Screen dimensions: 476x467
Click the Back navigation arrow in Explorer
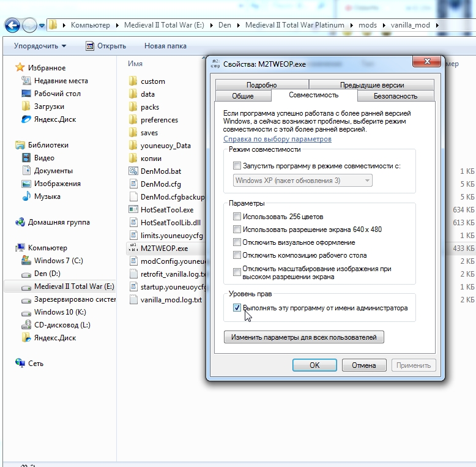(12, 25)
